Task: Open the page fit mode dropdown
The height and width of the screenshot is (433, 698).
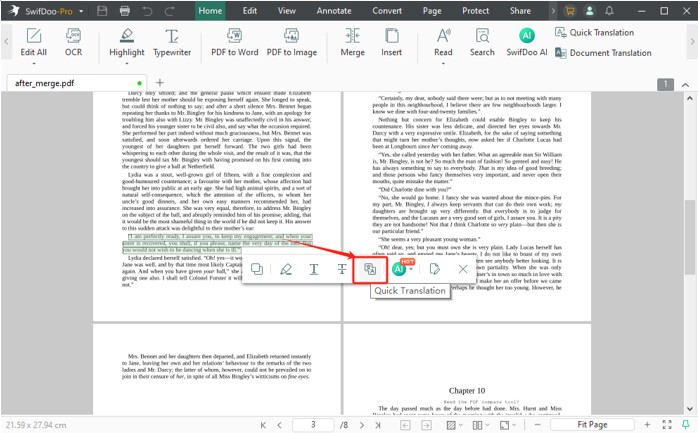Action: point(507,425)
